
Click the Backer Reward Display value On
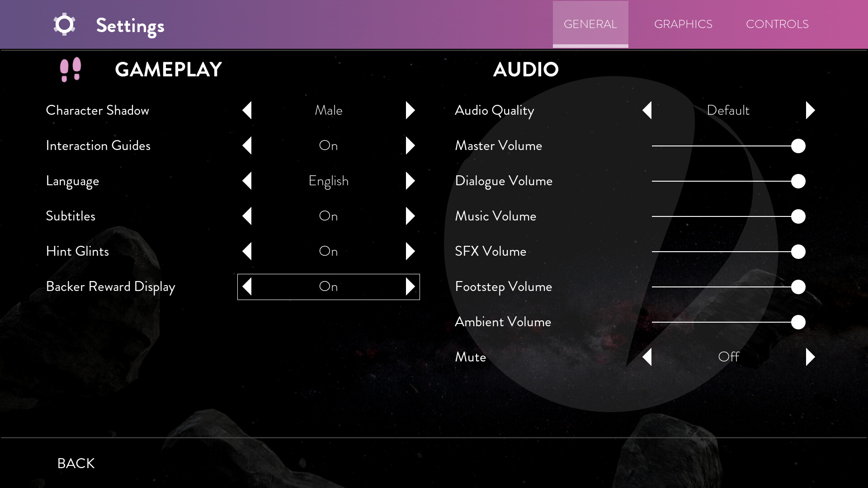pos(328,286)
